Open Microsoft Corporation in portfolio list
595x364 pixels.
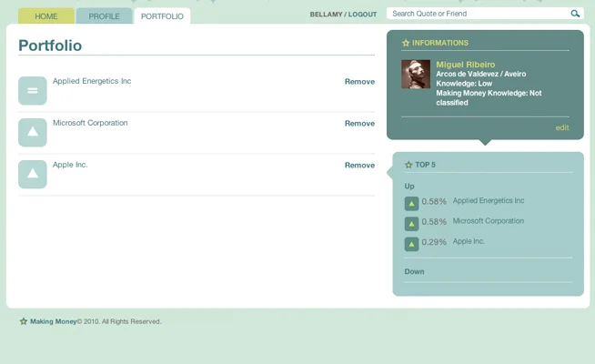[x=90, y=123]
